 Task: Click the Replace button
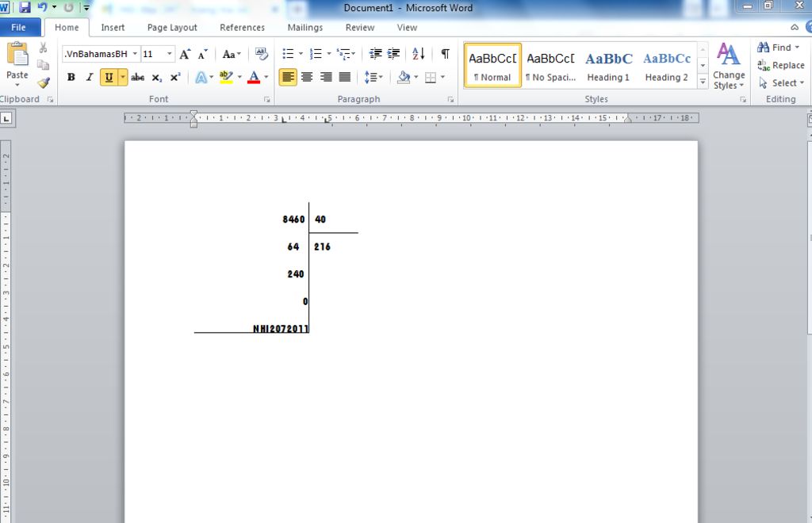click(x=781, y=65)
